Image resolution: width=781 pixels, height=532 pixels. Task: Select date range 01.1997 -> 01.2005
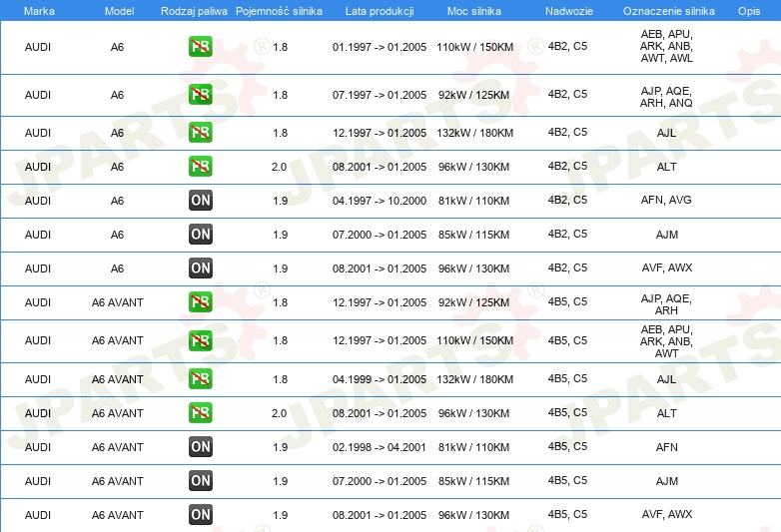tap(380, 47)
